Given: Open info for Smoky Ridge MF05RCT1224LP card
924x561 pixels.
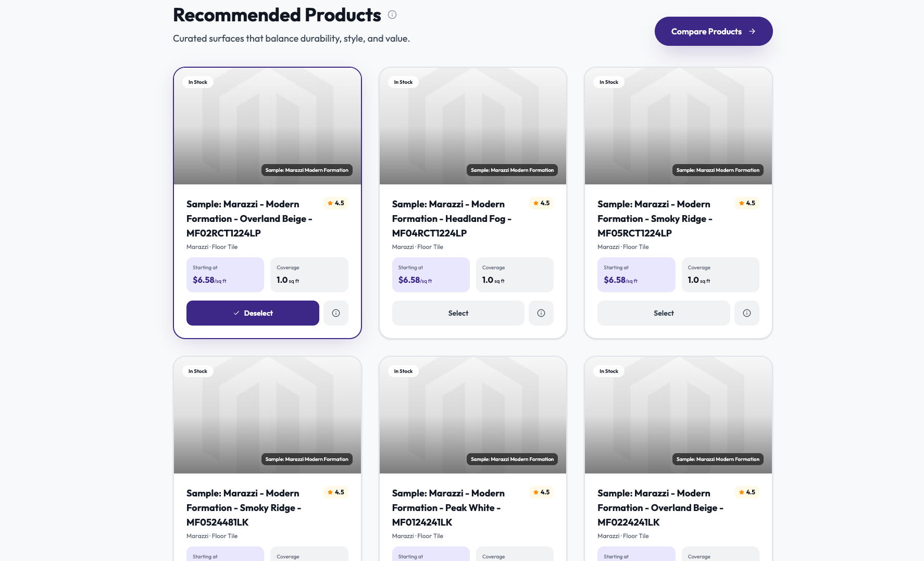Looking at the screenshot, I should pos(747,313).
